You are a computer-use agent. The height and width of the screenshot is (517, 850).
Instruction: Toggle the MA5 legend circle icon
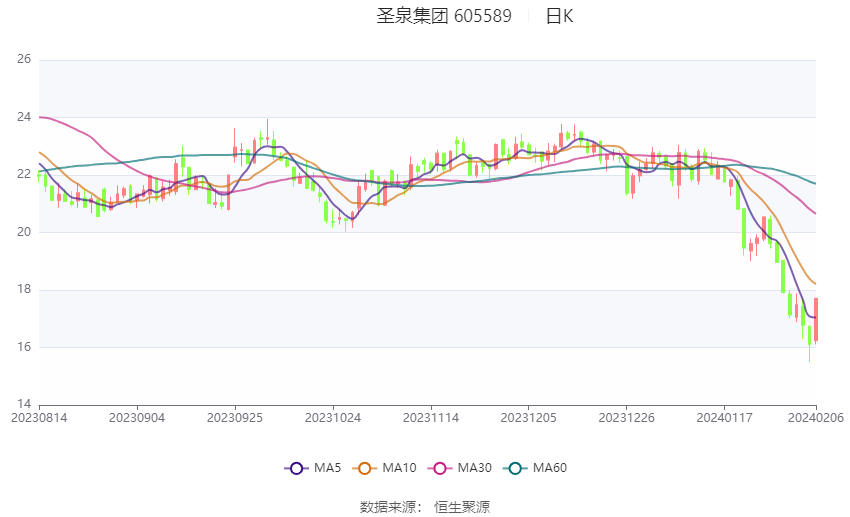click(x=296, y=468)
